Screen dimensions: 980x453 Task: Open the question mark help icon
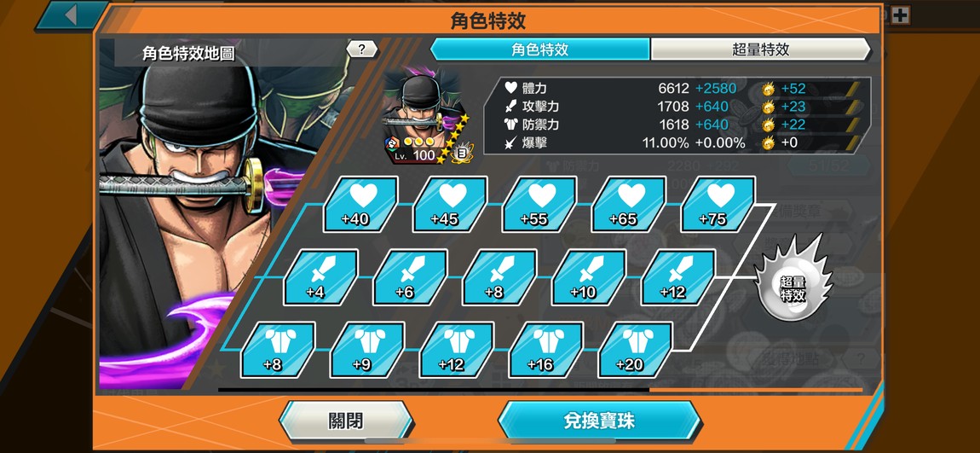click(362, 49)
